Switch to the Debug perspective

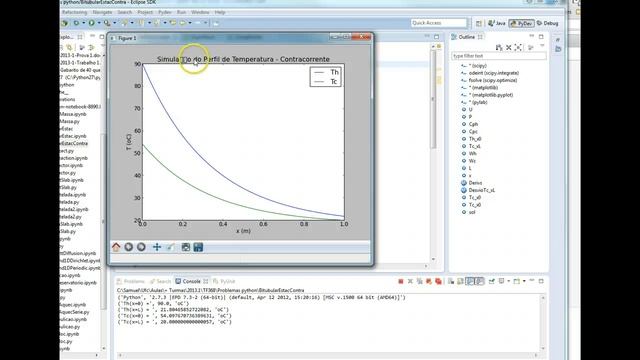click(547, 23)
